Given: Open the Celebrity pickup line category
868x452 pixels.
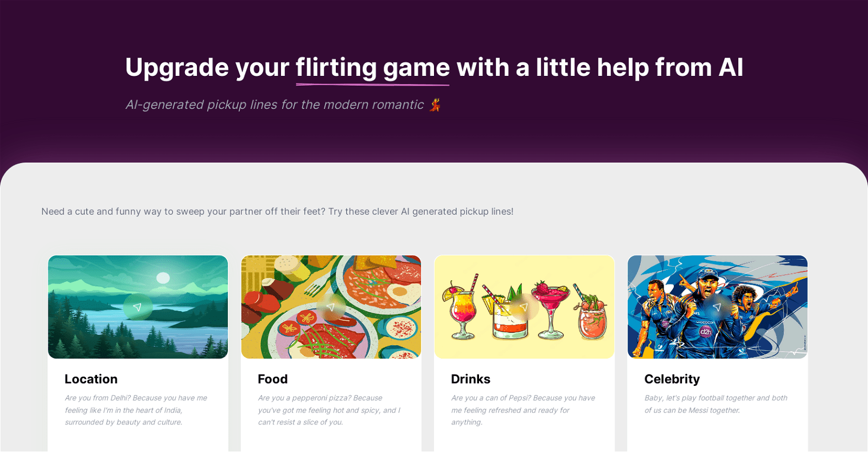Looking at the screenshot, I should coord(672,379).
